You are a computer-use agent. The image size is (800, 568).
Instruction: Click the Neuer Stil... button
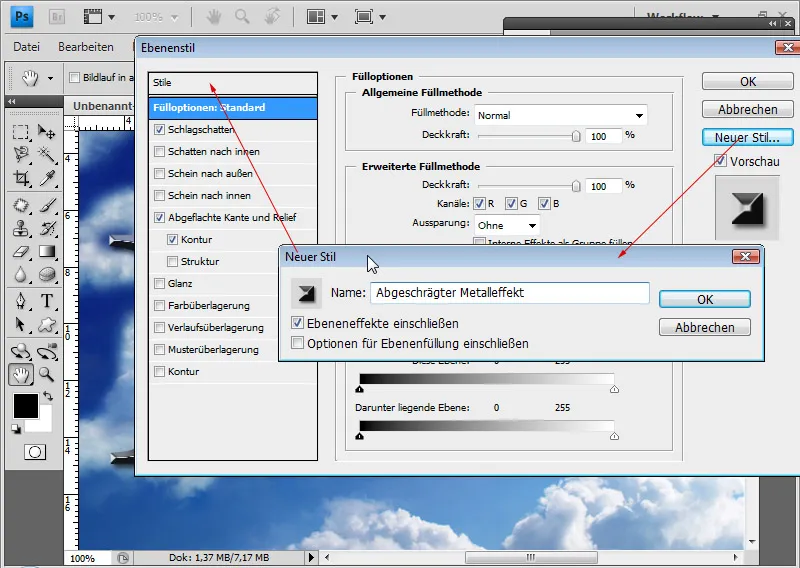click(x=747, y=137)
